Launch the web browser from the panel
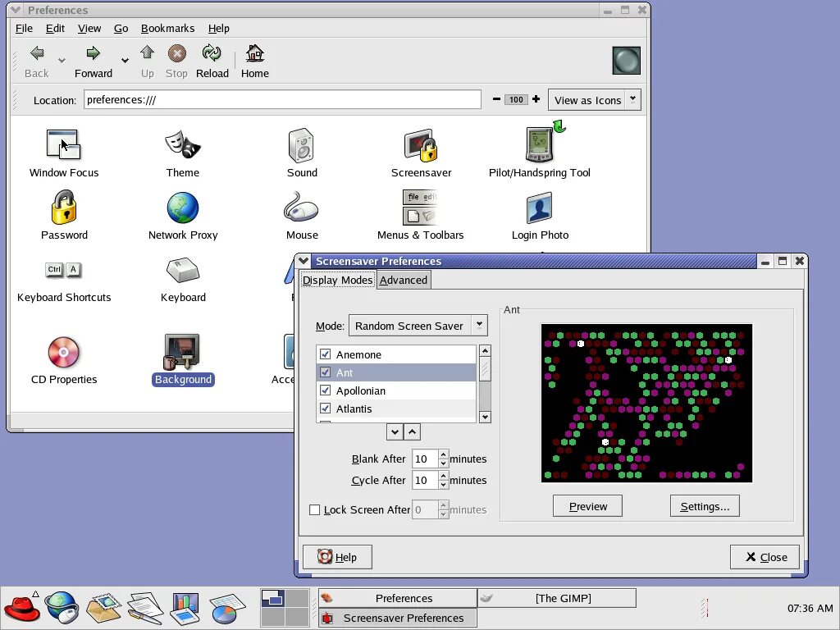 pos(62,608)
